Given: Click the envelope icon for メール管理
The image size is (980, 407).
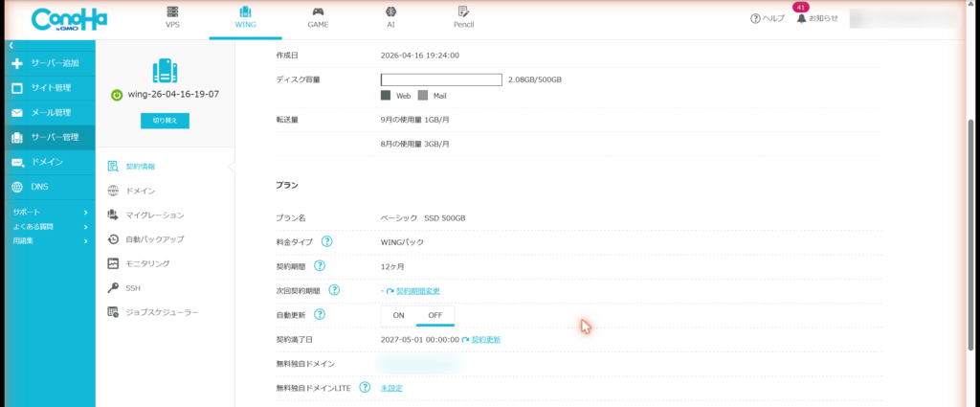Looking at the screenshot, I should click(x=17, y=113).
